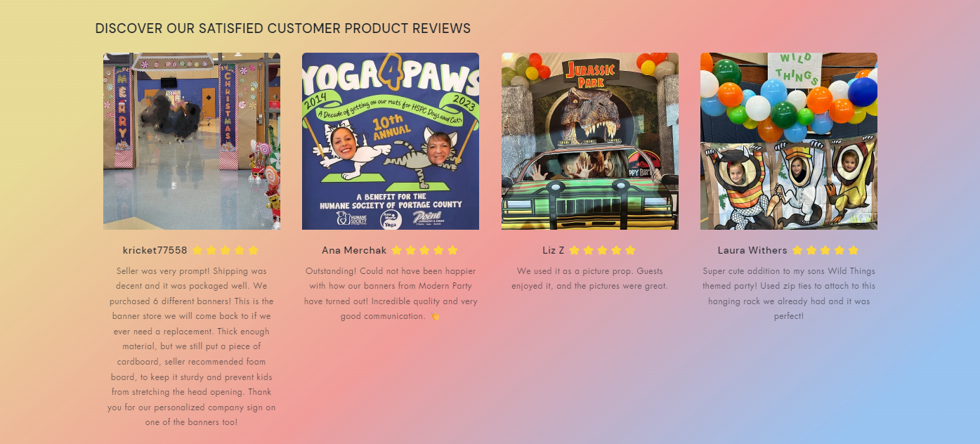The image size is (980, 444).
Task: Click the last star of Ana Merchak's rating
Action: [x=452, y=250]
